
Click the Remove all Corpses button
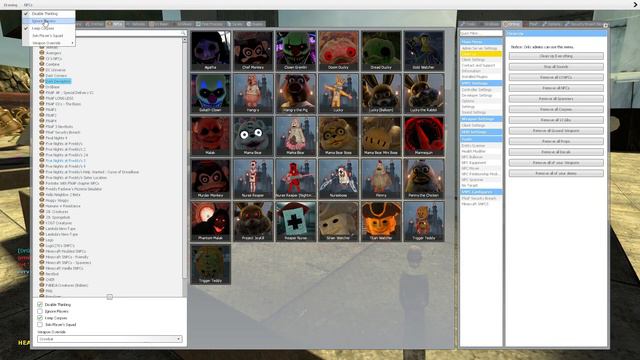coord(556,109)
